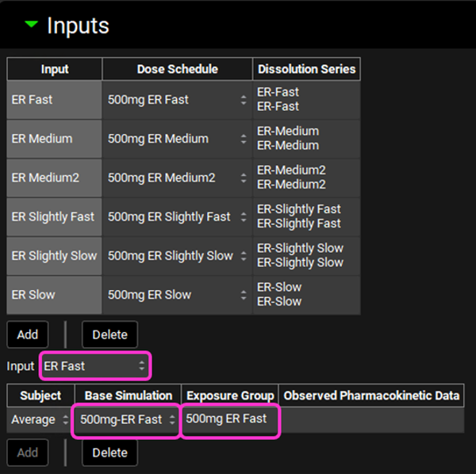Click Add button below the inputs table

[x=28, y=334]
